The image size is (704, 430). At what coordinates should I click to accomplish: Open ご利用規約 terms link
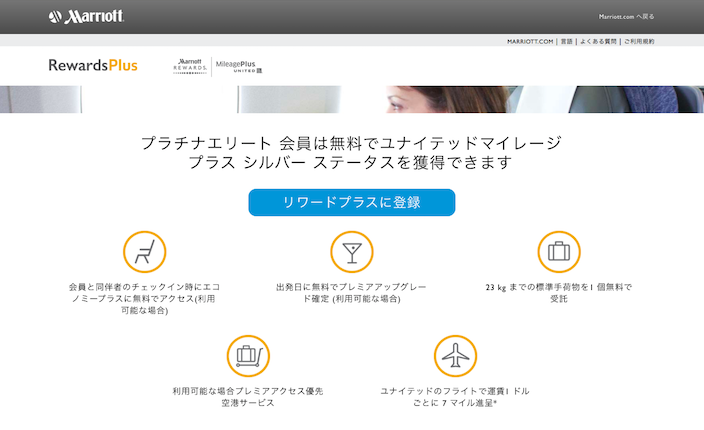[x=639, y=41]
